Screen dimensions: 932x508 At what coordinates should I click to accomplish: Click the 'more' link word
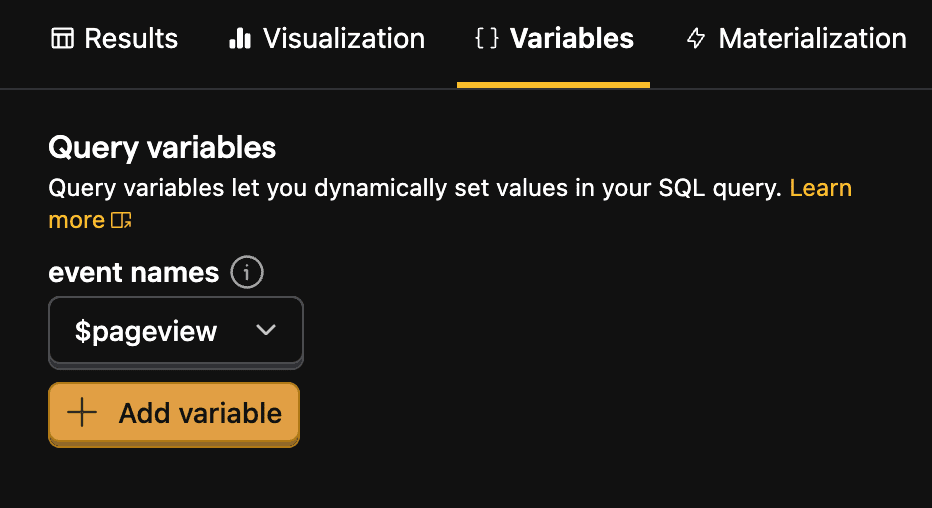(x=76, y=220)
